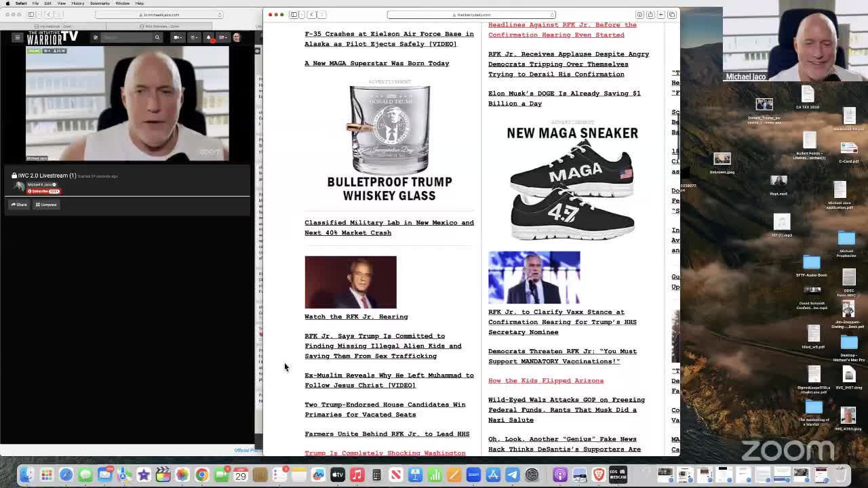Image resolution: width=868 pixels, height=488 pixels.
Task: Launch Google Chrome from Dock
Action: (201, 475)
